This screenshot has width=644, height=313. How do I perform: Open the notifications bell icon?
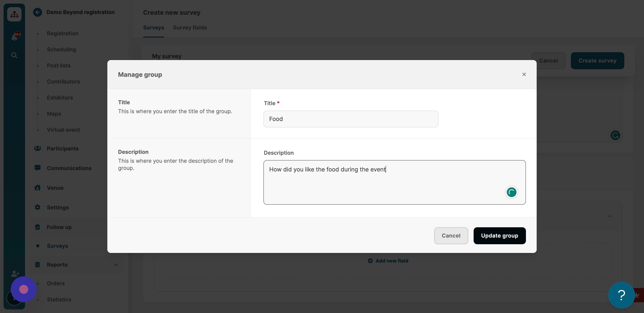click(14, 38)
